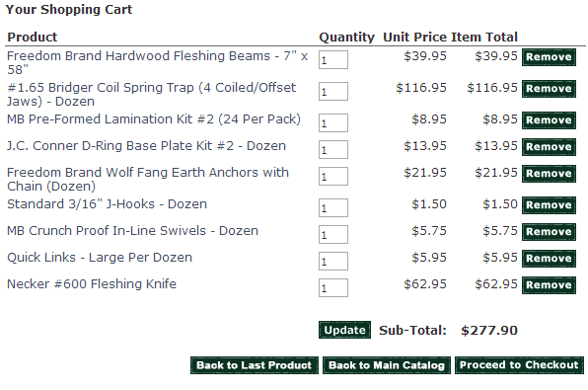Click the Update cart button

(344, 330)
